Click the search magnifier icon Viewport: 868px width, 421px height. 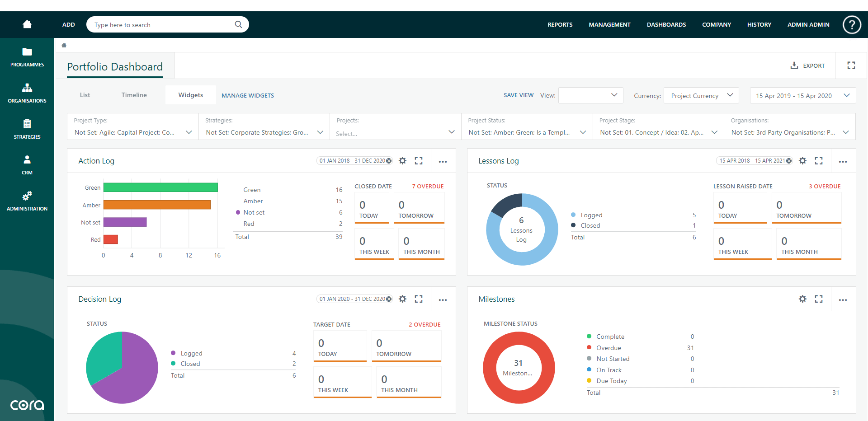pyautogui.click(x=238, y=24)
